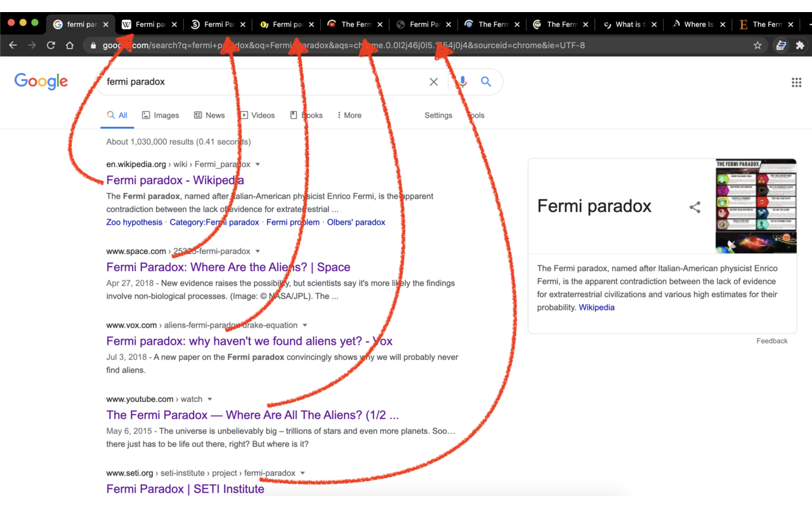Expand options for the www.space.com result
Screen dimensions: 812x508
click(x=258, y=251)
